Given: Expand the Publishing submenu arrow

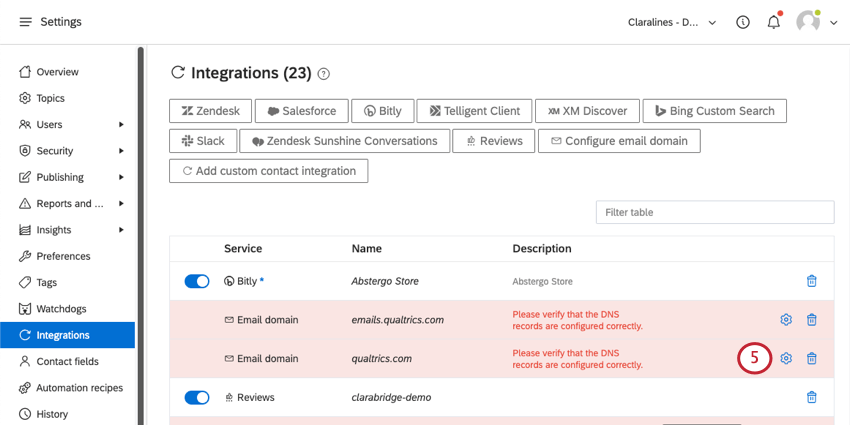Looking at the screenshot, I should (x=121, y=177).
